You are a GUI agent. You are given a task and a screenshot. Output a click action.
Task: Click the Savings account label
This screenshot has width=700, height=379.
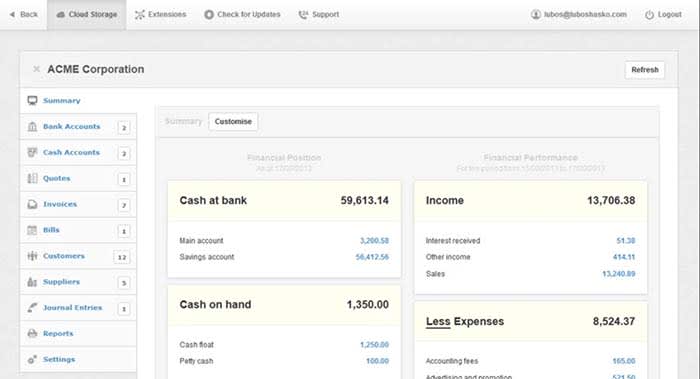(207, 257)
